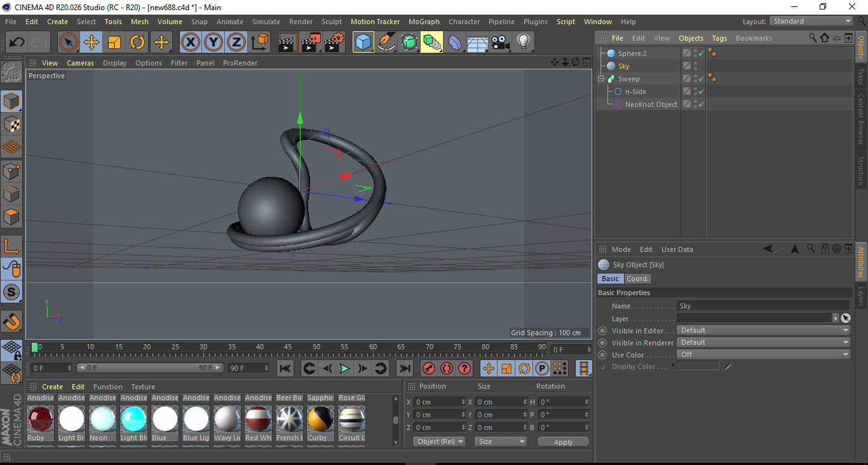This screenshot has height=465, width=868.
Task: Select the Live Selection tool
Action: tap(69, 43)
